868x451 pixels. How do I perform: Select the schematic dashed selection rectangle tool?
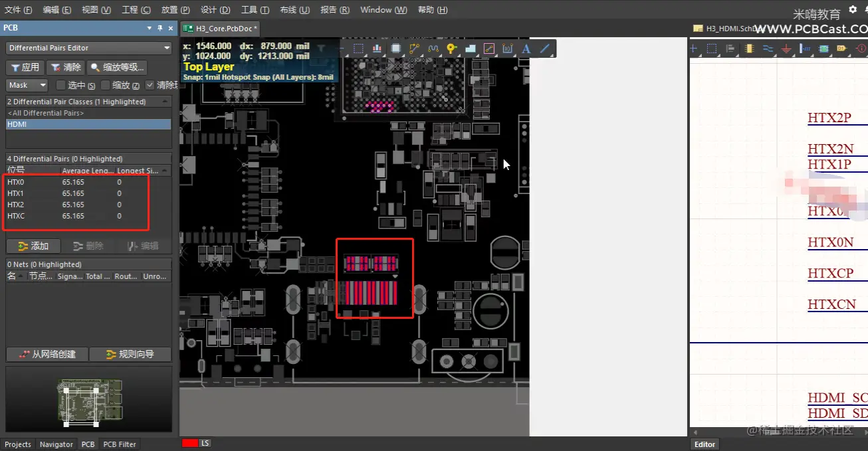(712, 48)
